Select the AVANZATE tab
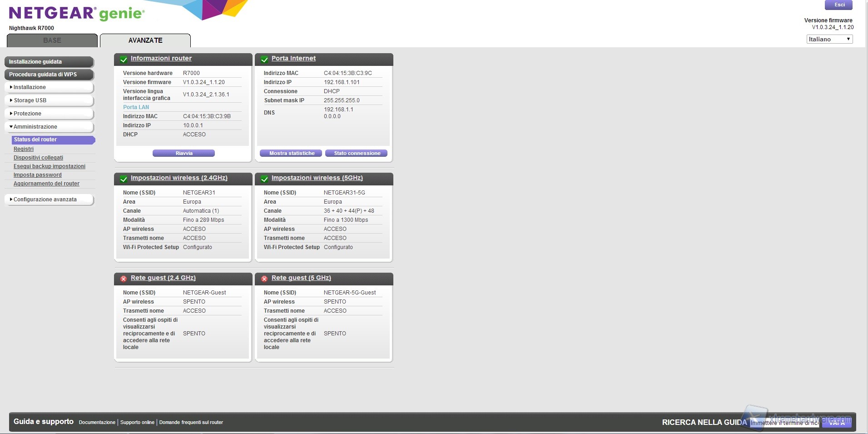Viewport: 868px width, 434px height. point(145,40)
